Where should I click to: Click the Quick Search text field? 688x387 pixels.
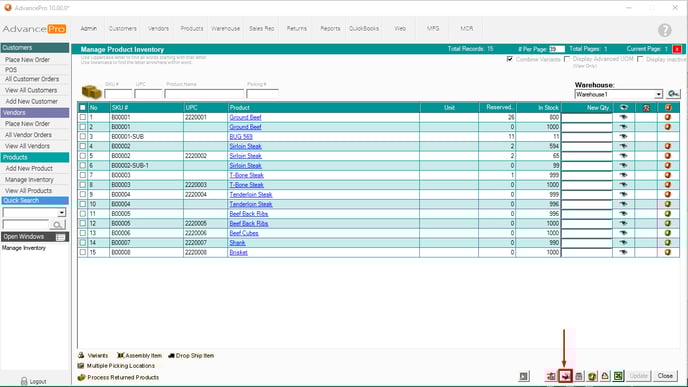[26, 225]
